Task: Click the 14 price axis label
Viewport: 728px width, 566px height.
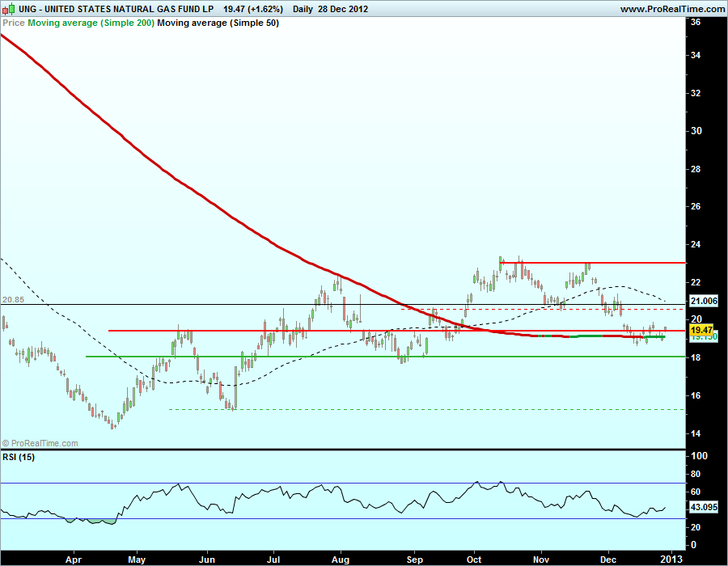Action: coord(696,433)
